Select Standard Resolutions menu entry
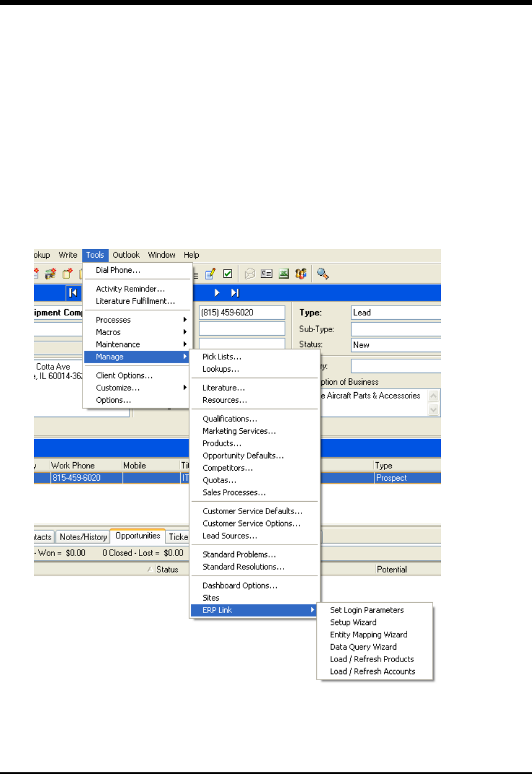This screenshot has height=774, width=532. (254, 567)
